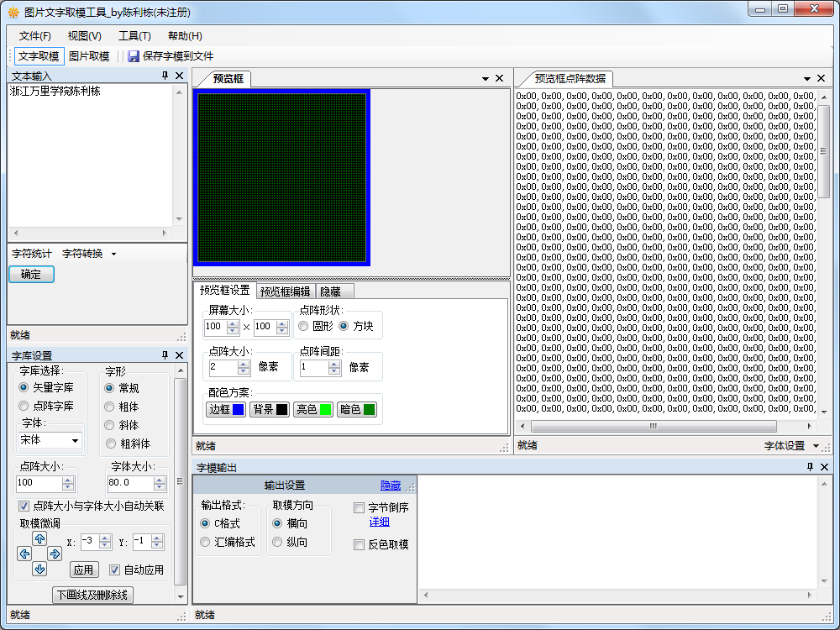Click the up arrow in 取模微调

[39, 538]
